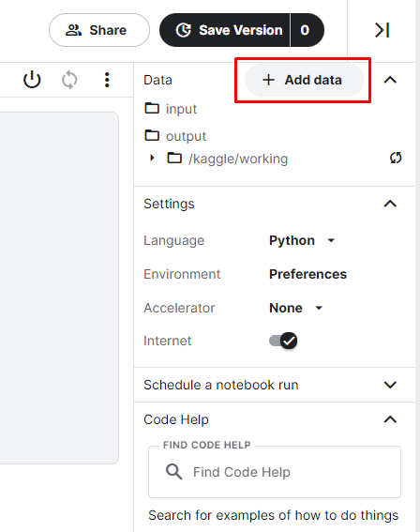Image resolution: width=420 pixels, height=532 pixels.
Task: Click the Add data button
Action: click(x=305, y=80)
